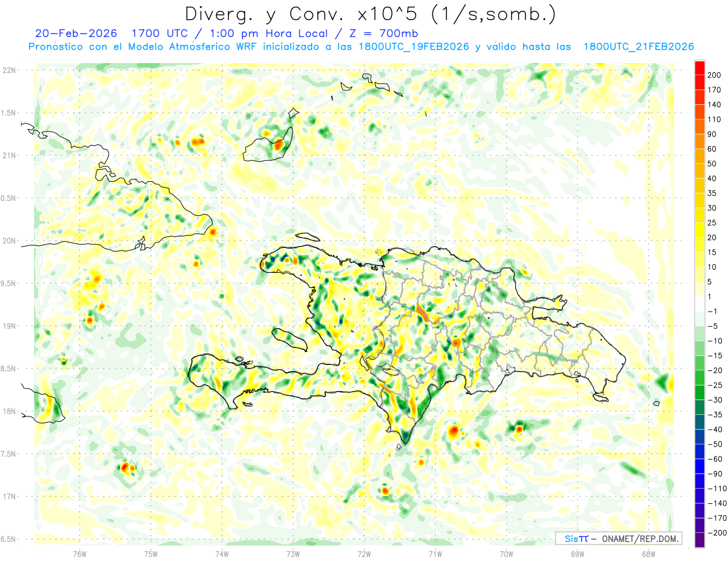Click the color bar label '-110'
Screen dimensions: 728x562
(x=716, y=489)
